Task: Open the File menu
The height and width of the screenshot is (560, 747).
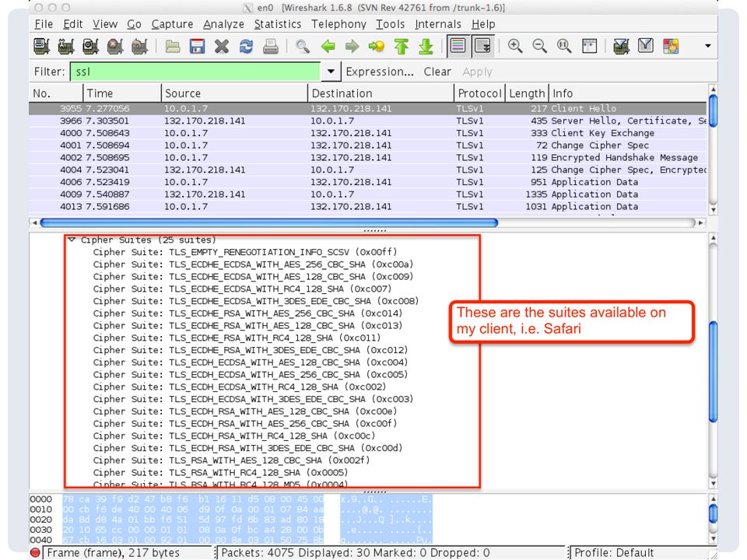Action: point(44,24)
